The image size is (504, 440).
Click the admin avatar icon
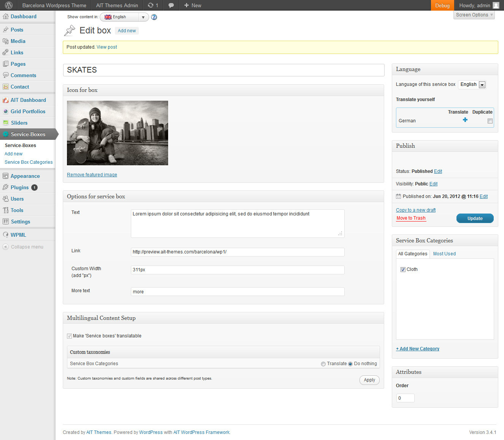coord(496,5)
